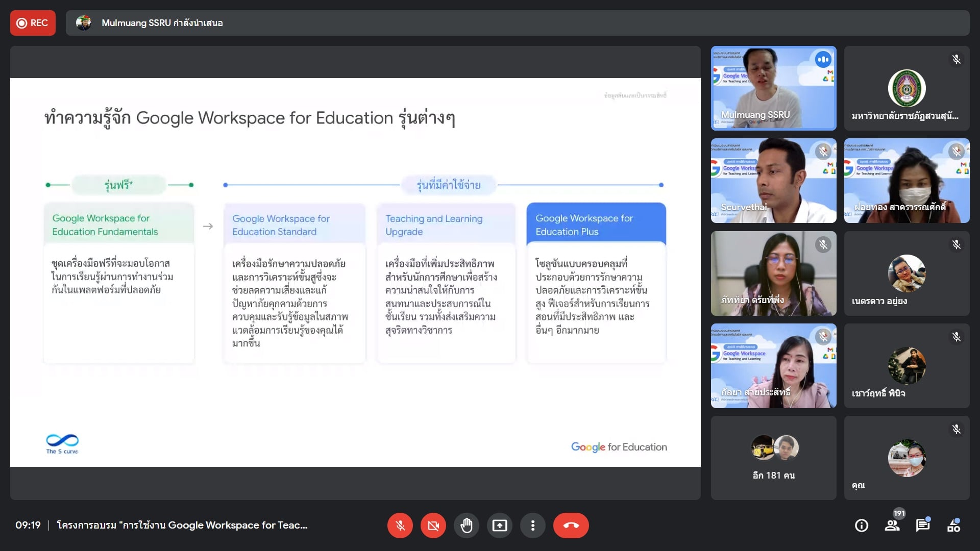The height and width of the screenshot is (551, 980).
Task: Turn on the camera button
Action: tap(433, 525)
